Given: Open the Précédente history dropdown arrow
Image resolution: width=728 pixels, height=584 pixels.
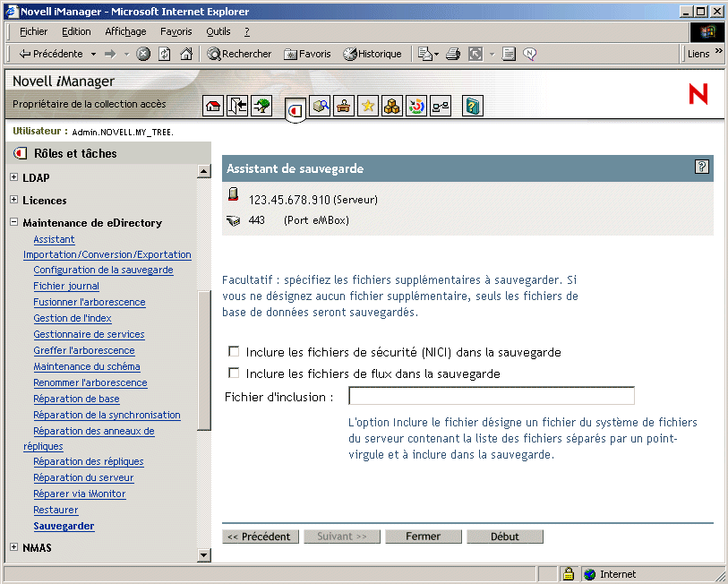Looking at the screenshot, I should pos(93,55).
